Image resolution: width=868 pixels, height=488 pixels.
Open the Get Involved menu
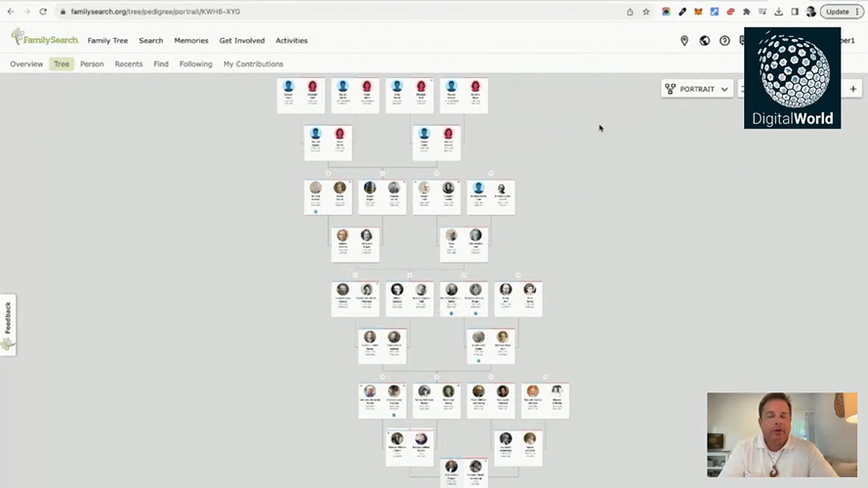[242, 40]
